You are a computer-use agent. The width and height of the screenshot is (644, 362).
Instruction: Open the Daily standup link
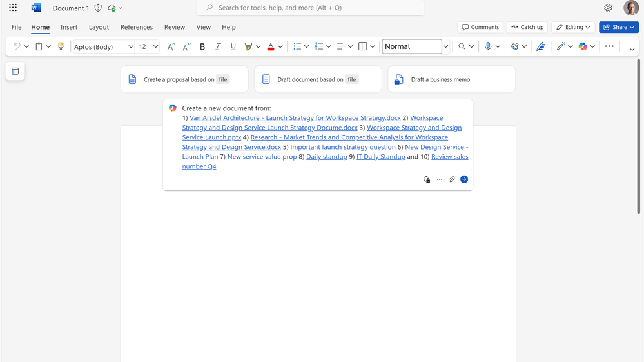[x=327, y=157]
